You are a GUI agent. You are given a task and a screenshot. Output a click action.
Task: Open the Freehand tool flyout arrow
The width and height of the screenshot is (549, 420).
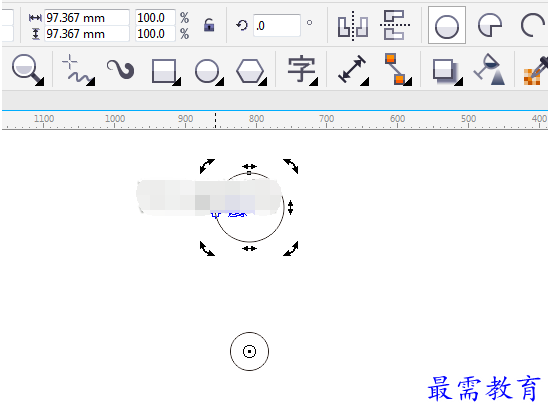coord(91,82)
